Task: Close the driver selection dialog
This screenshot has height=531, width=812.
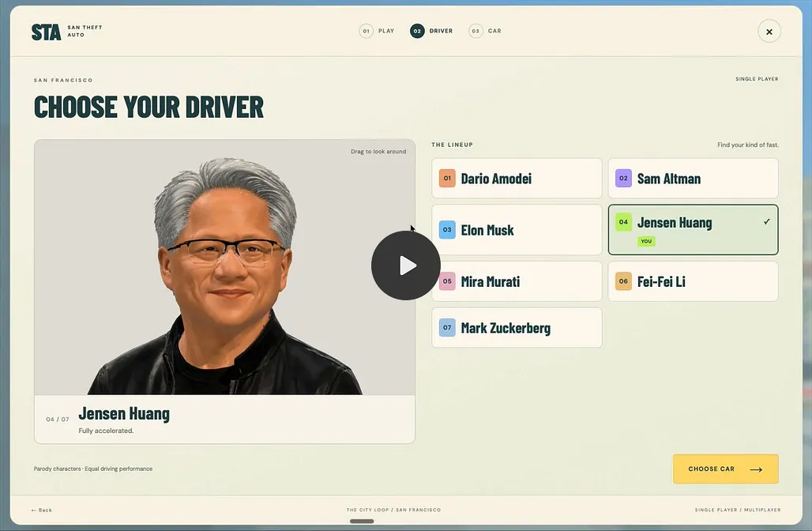Action: click(769, 32)
